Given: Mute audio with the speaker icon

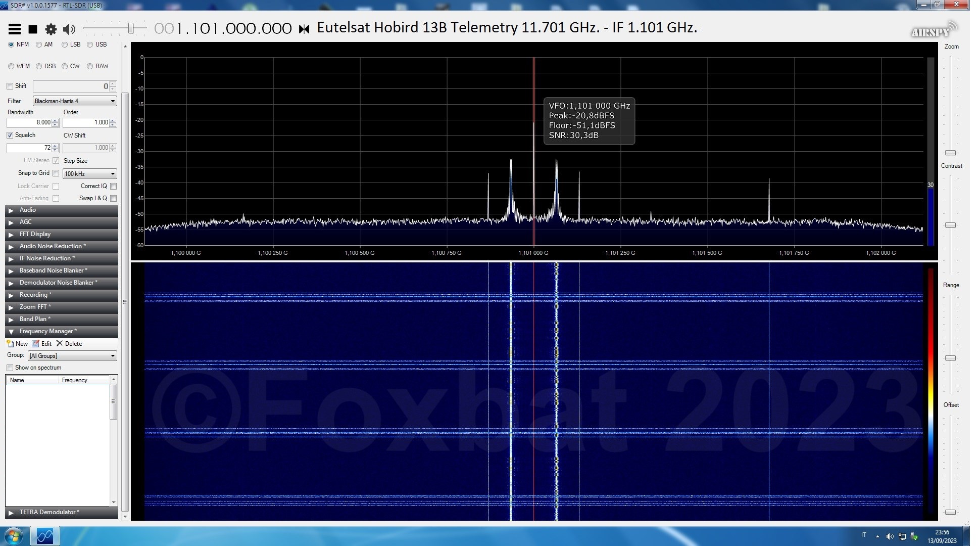Looking at the screenshot, I should point(69,29).
